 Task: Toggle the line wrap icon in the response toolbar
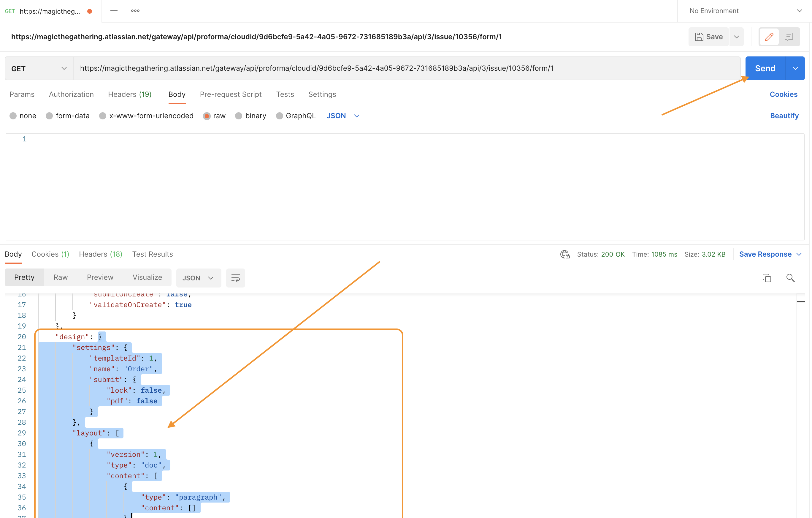point(235,278)
